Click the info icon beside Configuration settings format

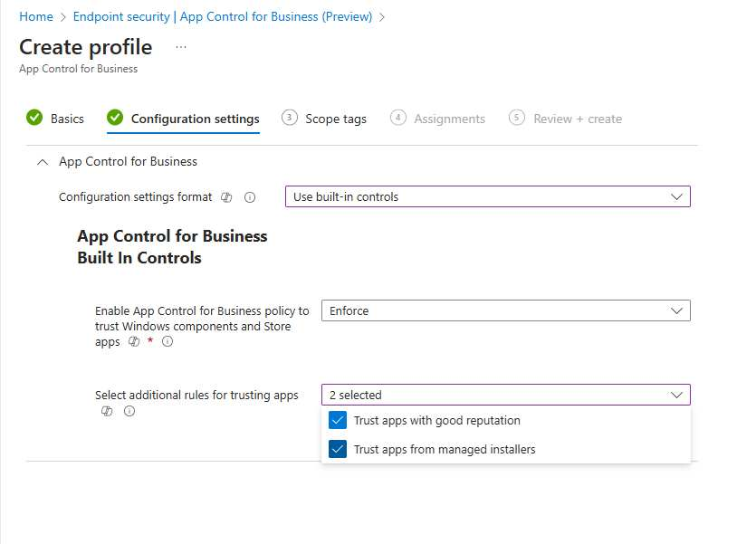[251, 197]
